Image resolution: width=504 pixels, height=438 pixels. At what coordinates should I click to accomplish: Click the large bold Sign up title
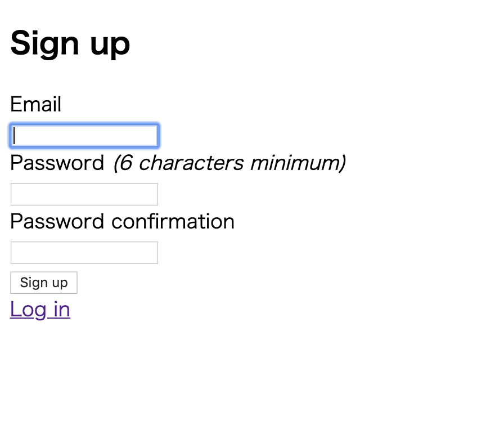pyautogui.click(x=70, y=43)
